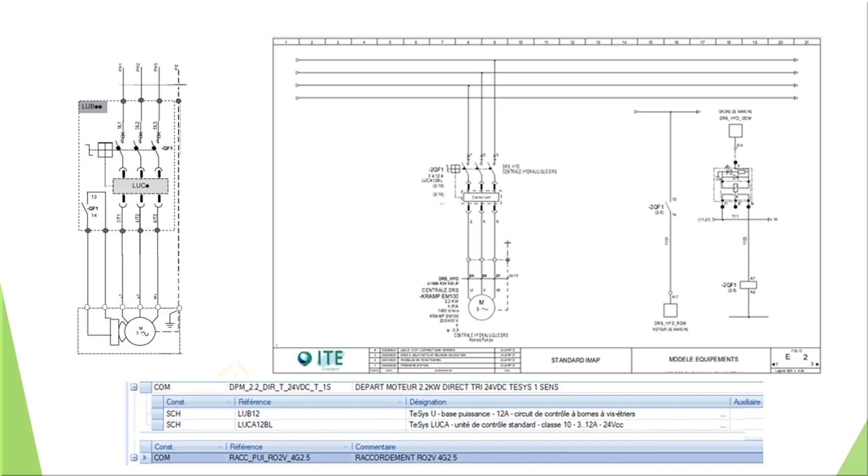Screen dimensions: 868x476
Task: Click the motor symbol in the left diagram
Action: point(140,331)
